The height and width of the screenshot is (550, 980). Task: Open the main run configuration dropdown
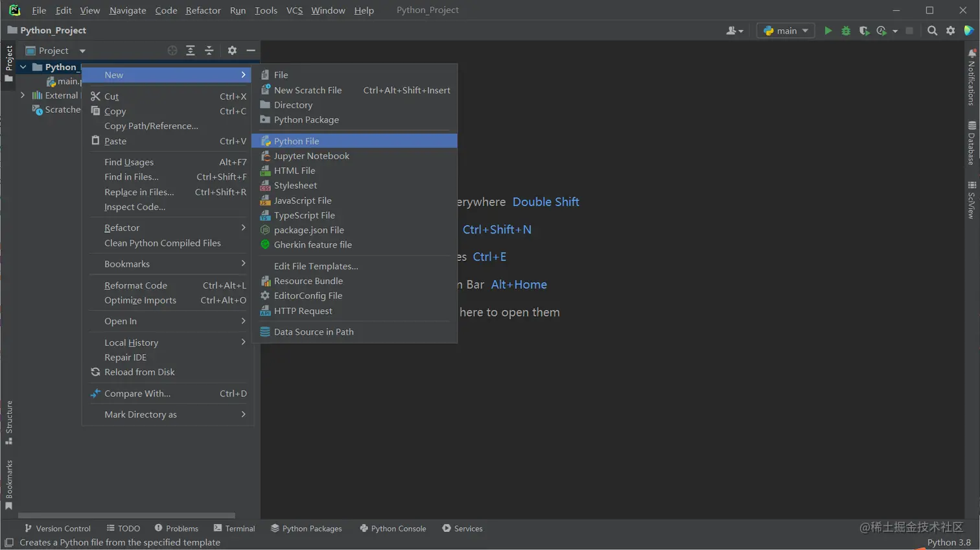[x=786, y=30]
